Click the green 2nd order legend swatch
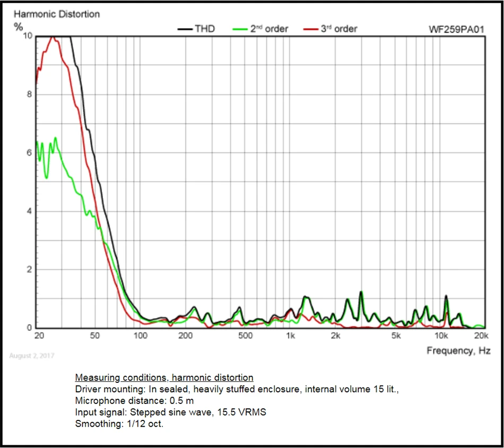The height and width of the screenshot is (448, 504). 240,29
